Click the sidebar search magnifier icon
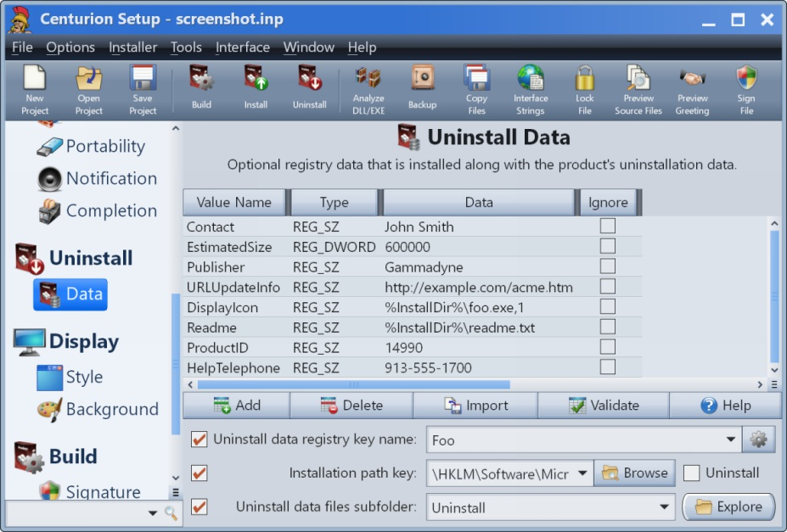Viewport: 787px width, 532px height. tap(171, 513)
